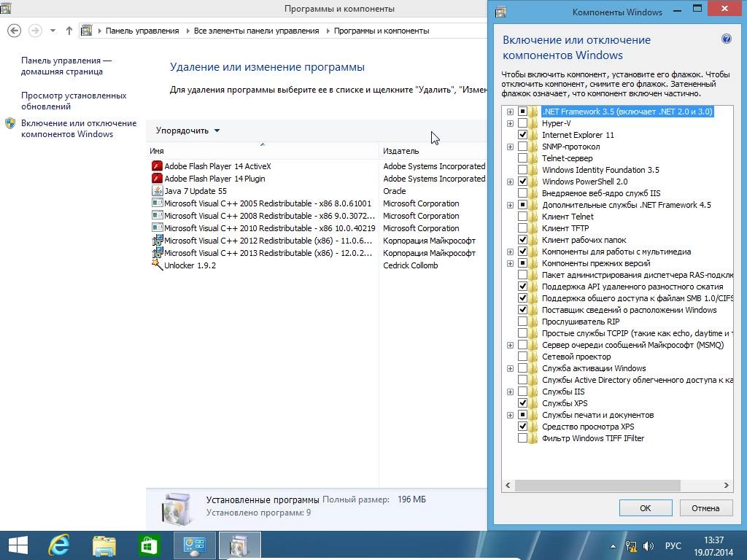Click the Visual C++ 2012 Redistributable icon

click(x=157, y=240)
